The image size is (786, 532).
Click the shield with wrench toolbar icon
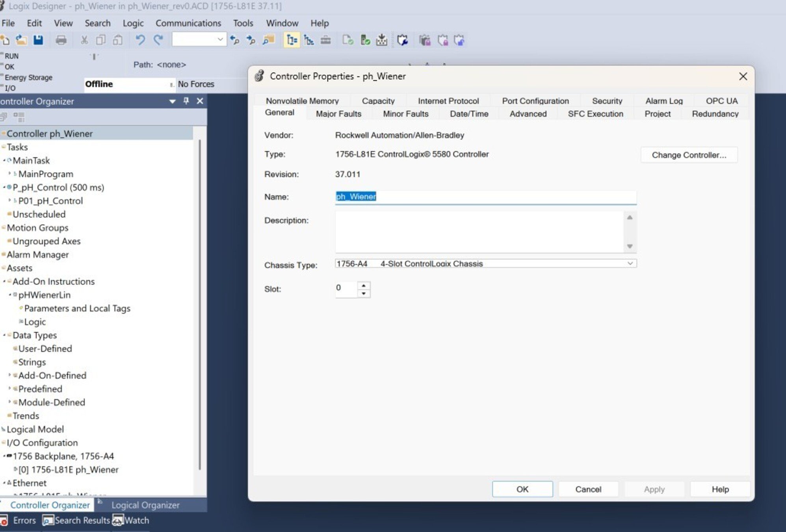pyautogui.click(x=403, y=40)
